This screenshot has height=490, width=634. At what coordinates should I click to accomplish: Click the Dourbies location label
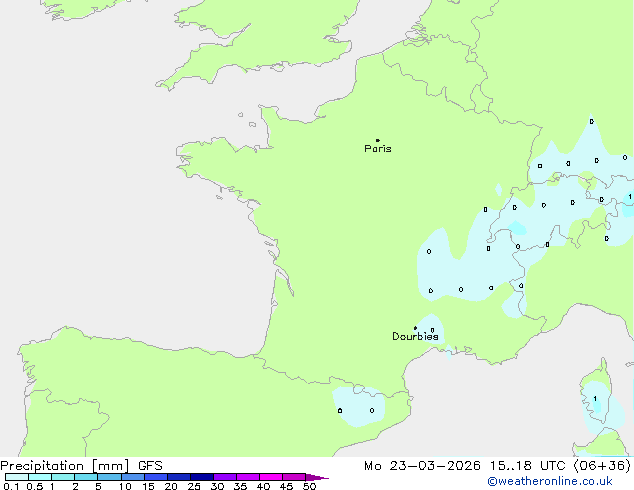click(x=415, y=336)
